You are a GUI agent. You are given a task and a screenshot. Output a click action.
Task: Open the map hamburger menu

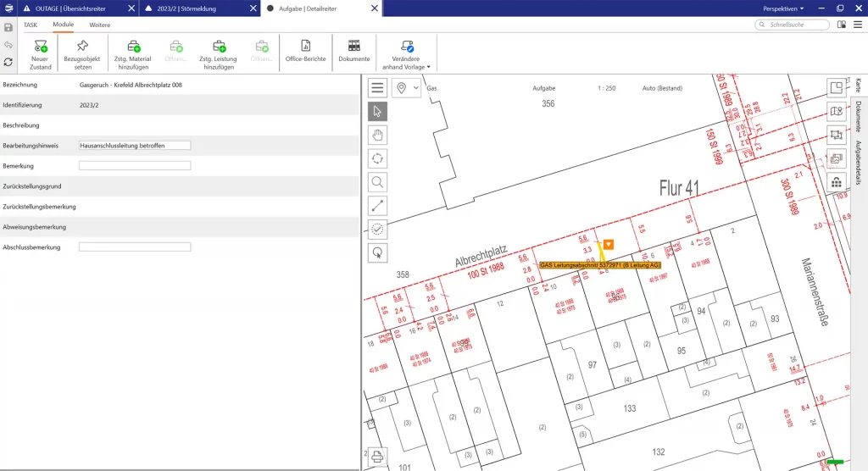click(378, 87)
